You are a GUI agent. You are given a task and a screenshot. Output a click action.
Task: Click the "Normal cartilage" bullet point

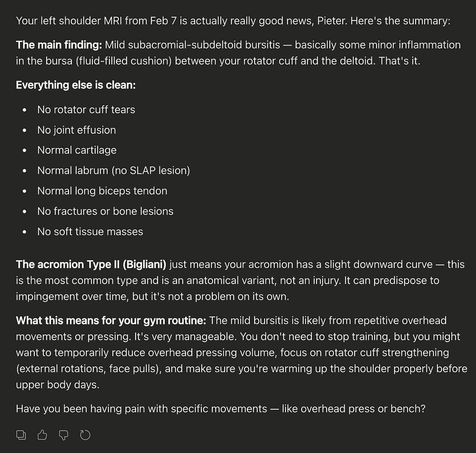pyautogui.click(x=77, y=150)
